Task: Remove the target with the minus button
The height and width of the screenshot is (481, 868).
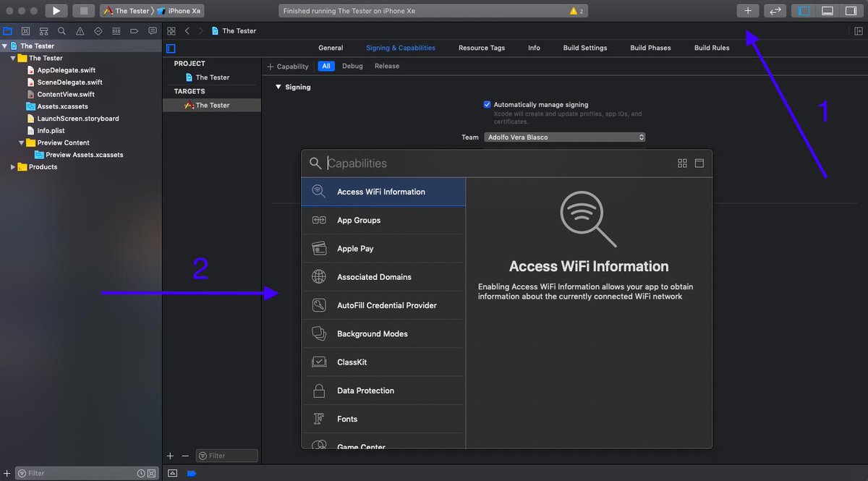Action: (x=185, y=456)
